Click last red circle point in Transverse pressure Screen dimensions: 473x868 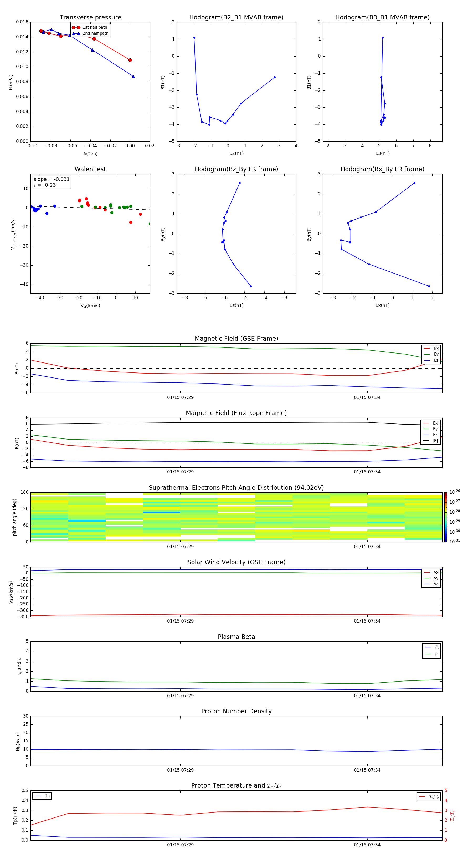pos(130,60)
